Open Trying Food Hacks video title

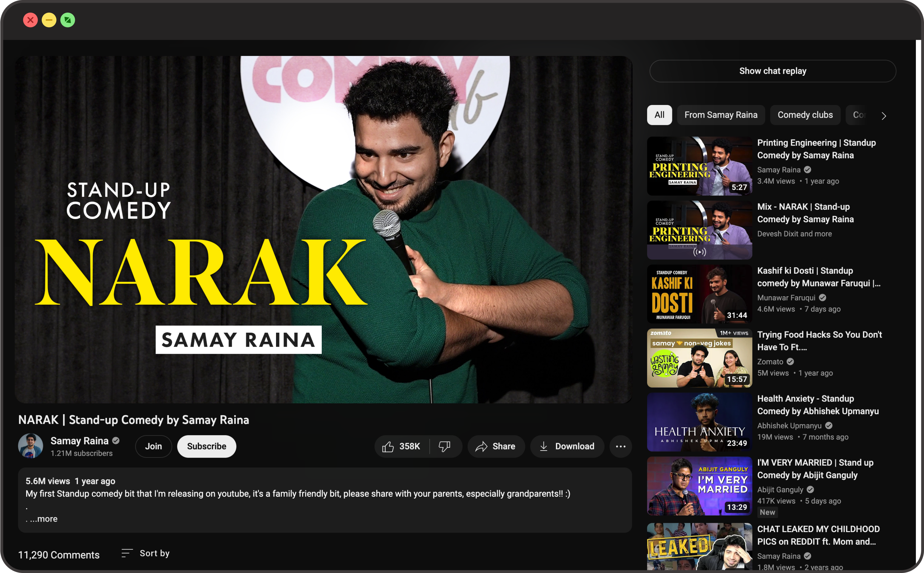pos(819,341)
